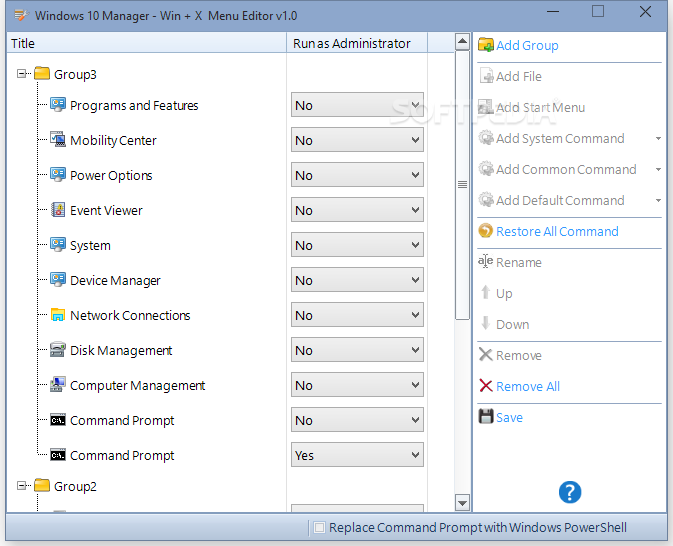The width and height of the screenshot is (673, 546).
Task: Click the Mobility Center item icon
Action: click(x=58, y=140)
